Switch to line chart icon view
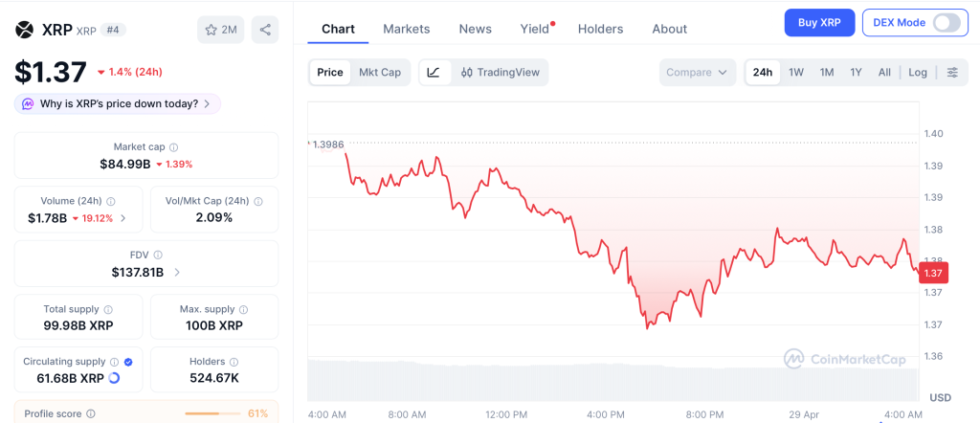This screenshot has height=423, width=980. point(434,72)
